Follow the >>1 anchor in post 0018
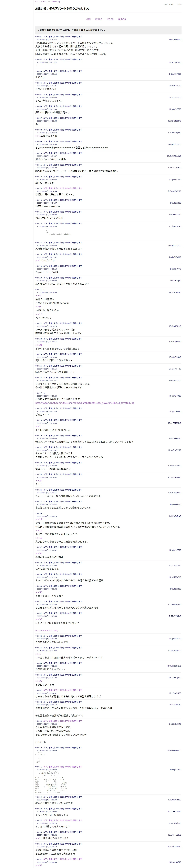This screenshot has height=868, width=186. click(x=38, y=260)
